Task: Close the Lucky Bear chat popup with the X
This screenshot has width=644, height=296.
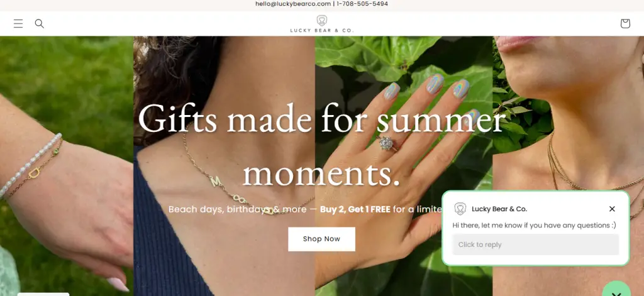Action: (612, 209)
